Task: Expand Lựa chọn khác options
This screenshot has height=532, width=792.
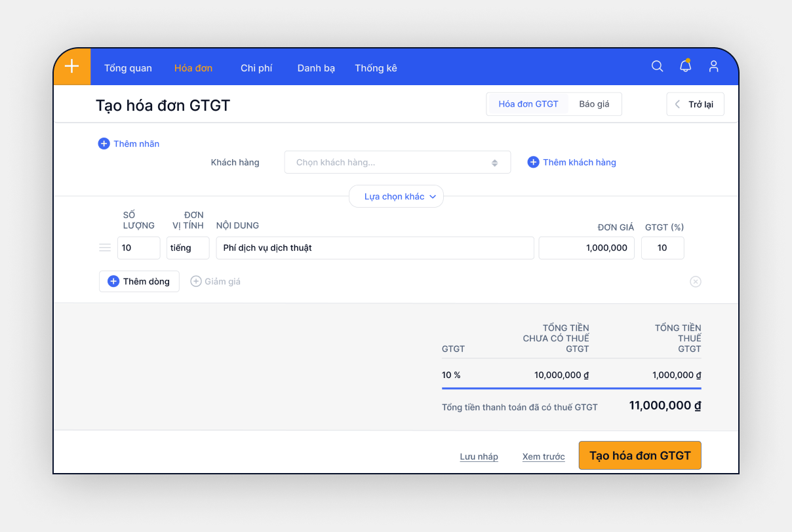Action: click(x=396, y=197)
